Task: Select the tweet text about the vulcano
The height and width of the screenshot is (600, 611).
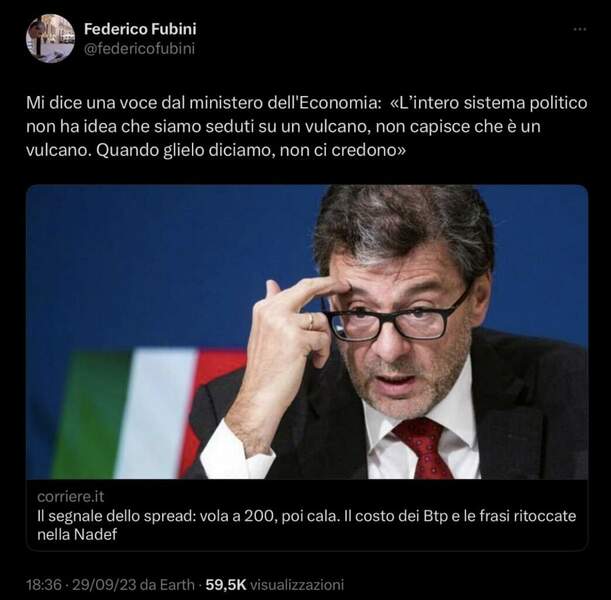Action: [307, 126]
